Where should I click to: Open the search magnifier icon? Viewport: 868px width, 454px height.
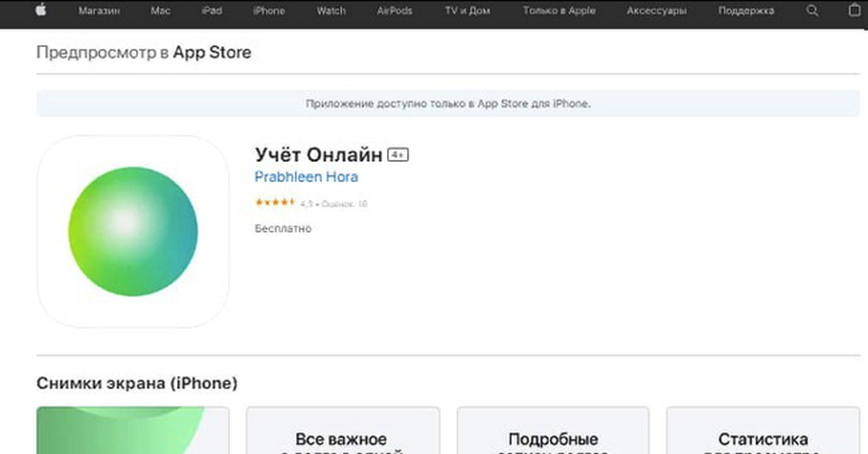(x=814, y=11)
